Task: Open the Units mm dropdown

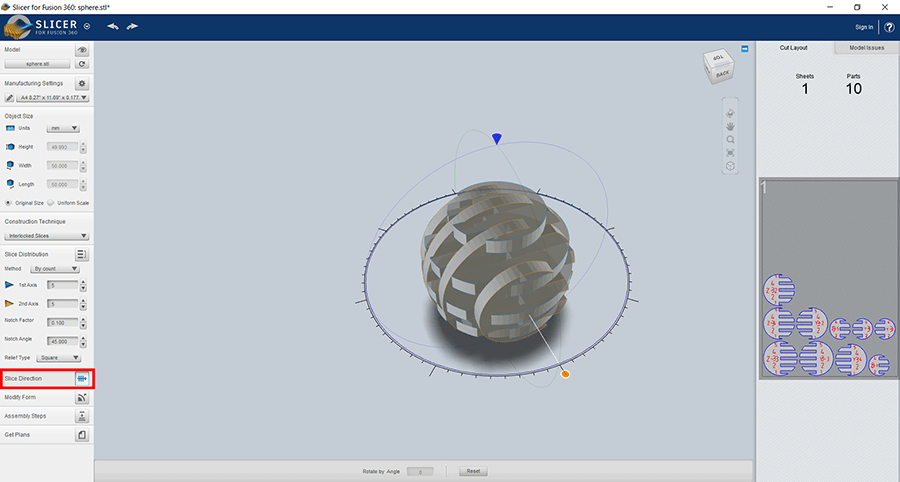Action: pos(63,128)
